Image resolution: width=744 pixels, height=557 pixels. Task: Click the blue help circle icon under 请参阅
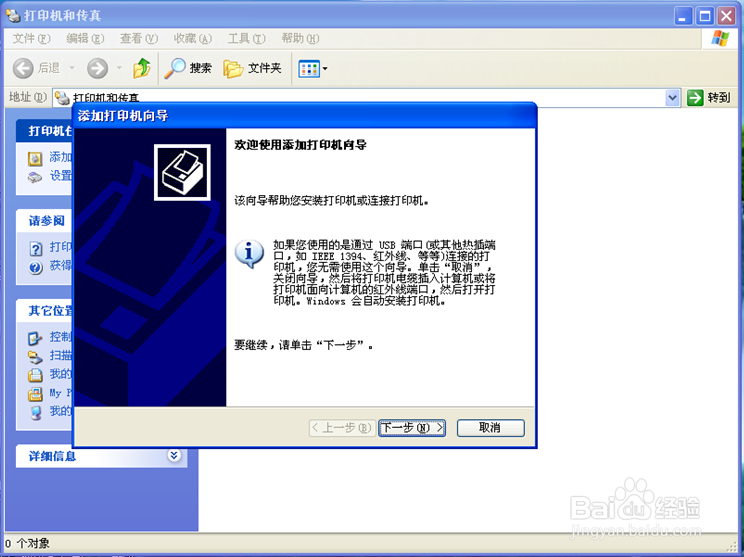36,268
